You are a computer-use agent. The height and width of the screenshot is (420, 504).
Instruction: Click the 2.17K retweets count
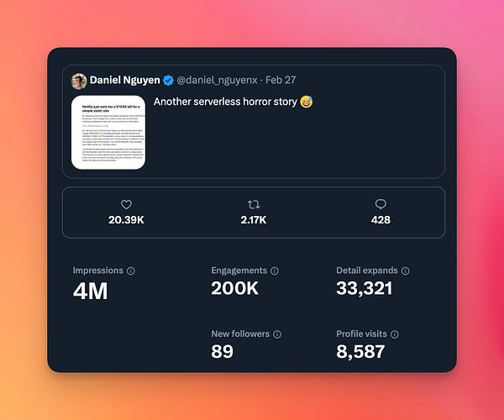click(x=254, y=220)
